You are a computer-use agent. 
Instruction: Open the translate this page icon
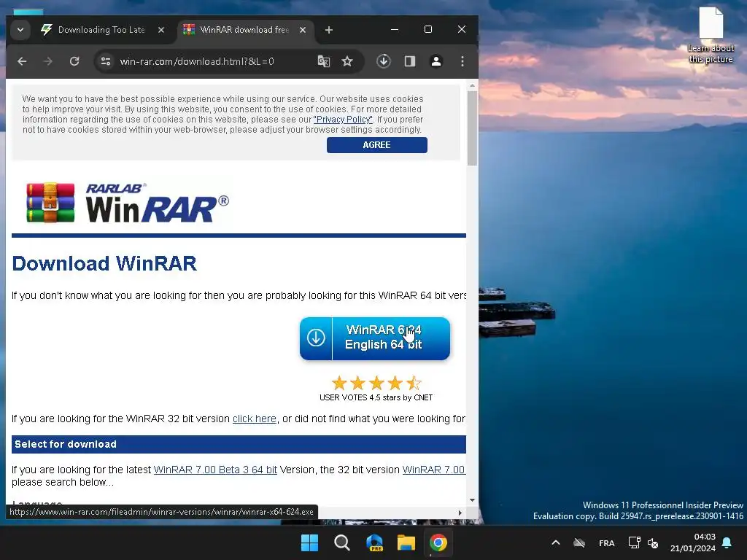coord(323,61)
